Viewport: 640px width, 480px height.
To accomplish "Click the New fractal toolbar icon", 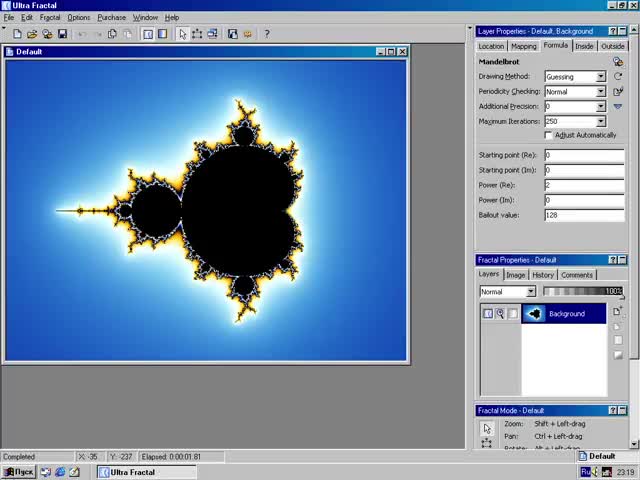I will click(x=17, y=34).
